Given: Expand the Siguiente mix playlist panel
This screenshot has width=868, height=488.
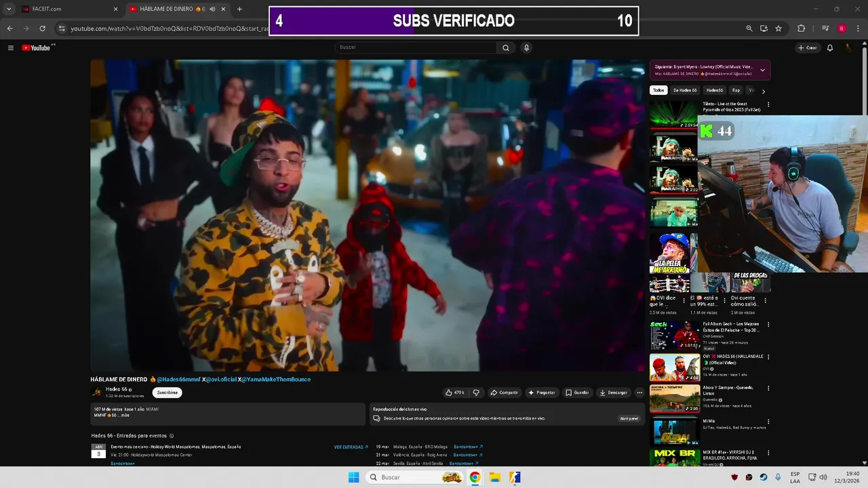Looking at the screenshot, I should pyautogui.click(x=762, y=70).
